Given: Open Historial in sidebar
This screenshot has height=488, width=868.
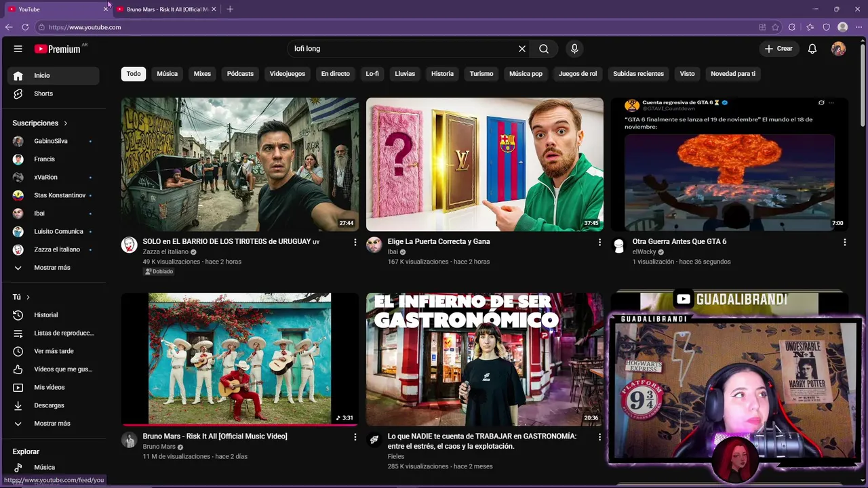Looking at the screenshot, I should [x=54, y=315].
